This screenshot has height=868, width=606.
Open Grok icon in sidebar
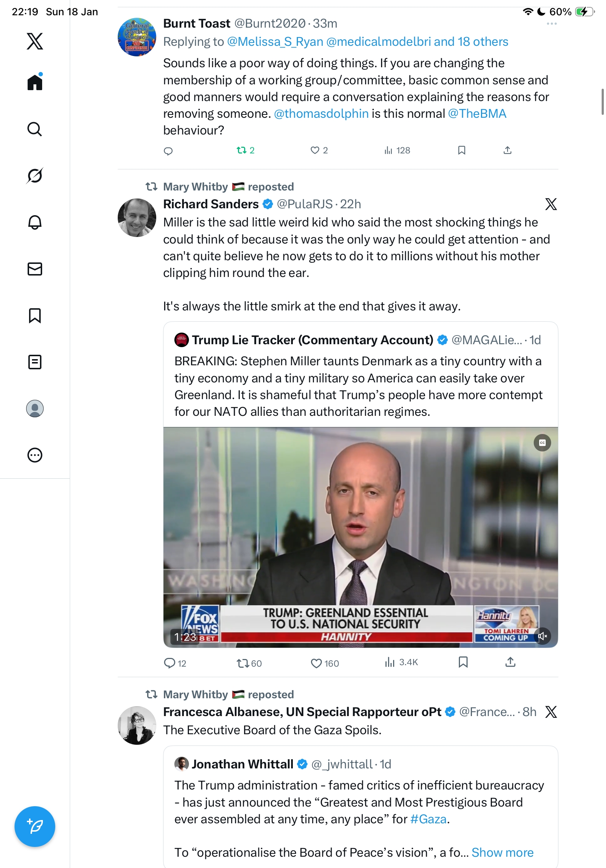pyautogui.click(x=35, y=176)
